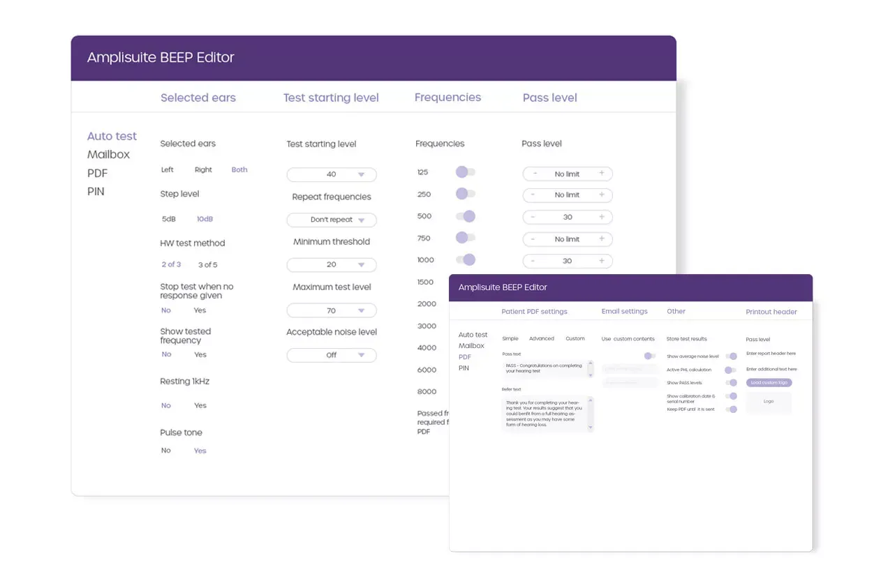Disable Keep PDF until it is sent
This screenshot has height=588, width=881.
point(731,409)
